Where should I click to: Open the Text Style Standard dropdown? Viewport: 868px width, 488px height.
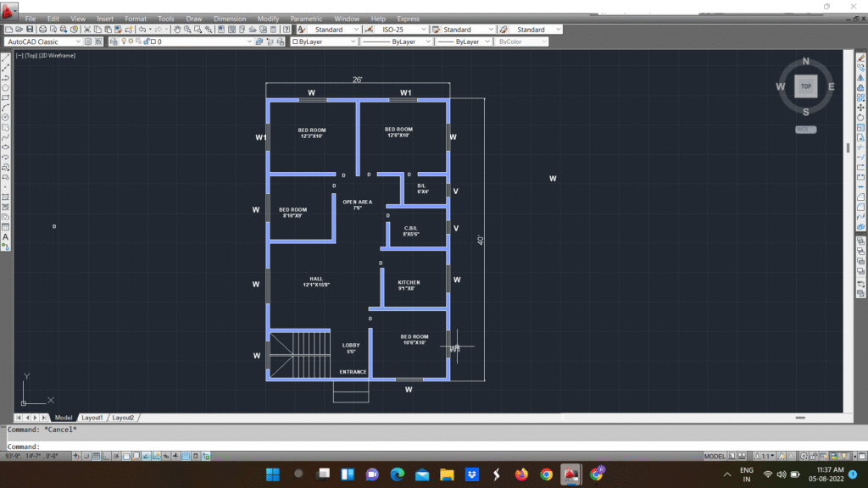pyautogui.click(x=334, y=30)
